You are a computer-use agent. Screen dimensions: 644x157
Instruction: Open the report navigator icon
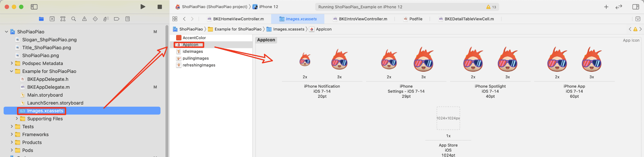[128, 19]
